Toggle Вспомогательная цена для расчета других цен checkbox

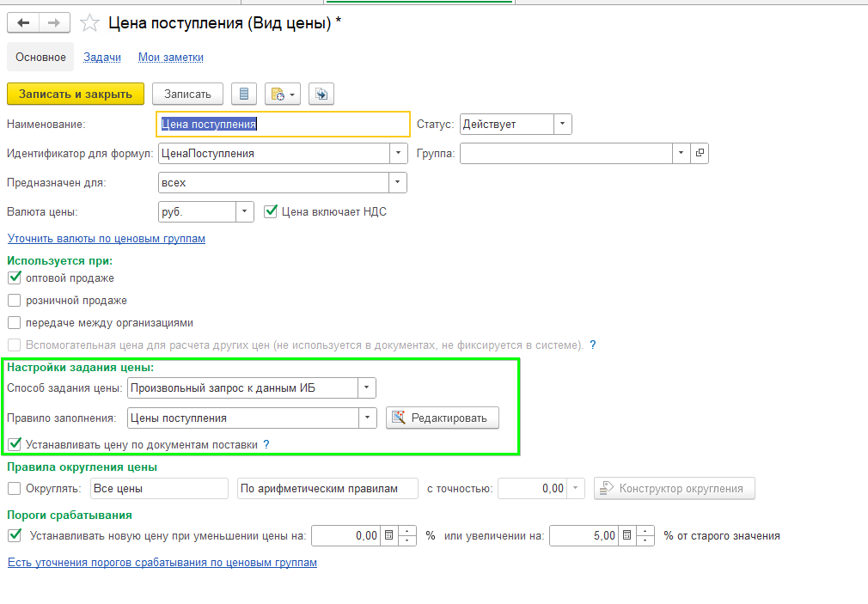(15, 345)
